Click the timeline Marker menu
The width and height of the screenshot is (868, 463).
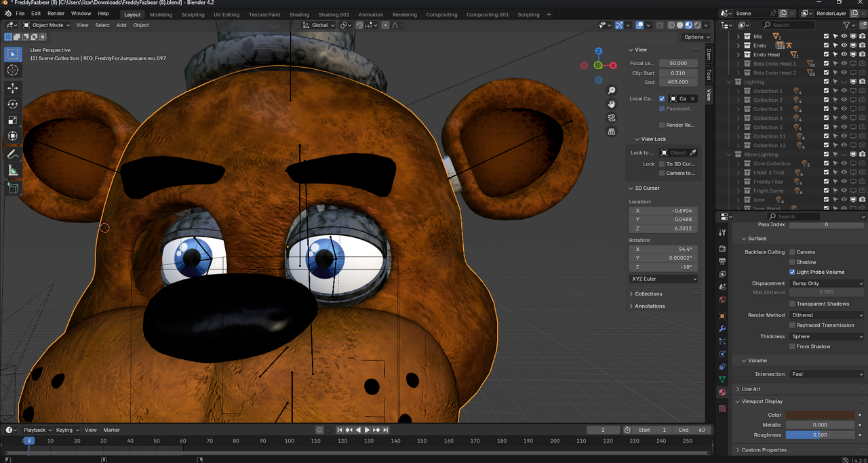(111, 430)
